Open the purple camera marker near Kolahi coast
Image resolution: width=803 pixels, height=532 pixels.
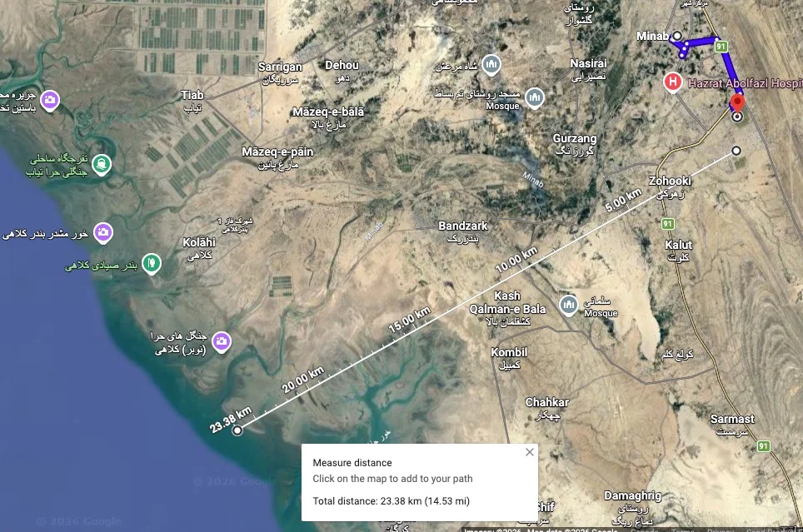tap(103, 232)
